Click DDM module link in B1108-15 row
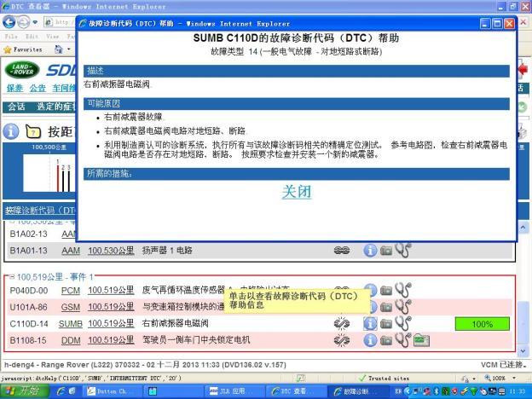532x399 pixels. tap(71, 340)
